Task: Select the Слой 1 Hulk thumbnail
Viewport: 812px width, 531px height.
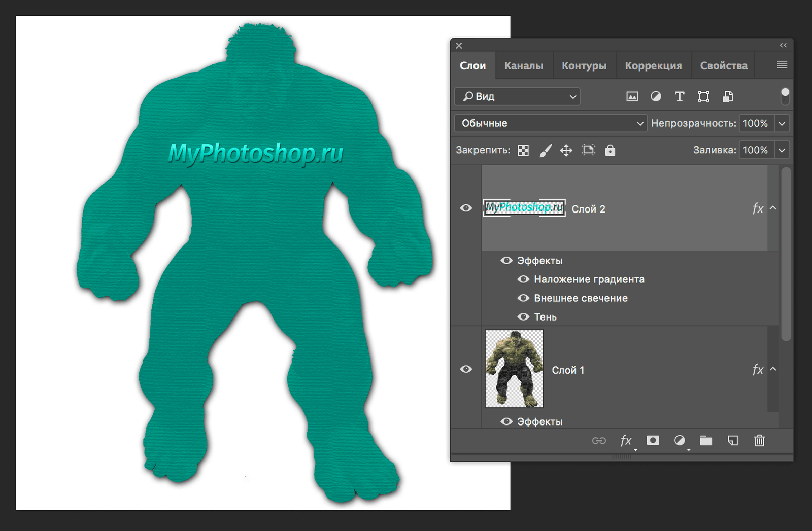Action: [x=514, y=369]
